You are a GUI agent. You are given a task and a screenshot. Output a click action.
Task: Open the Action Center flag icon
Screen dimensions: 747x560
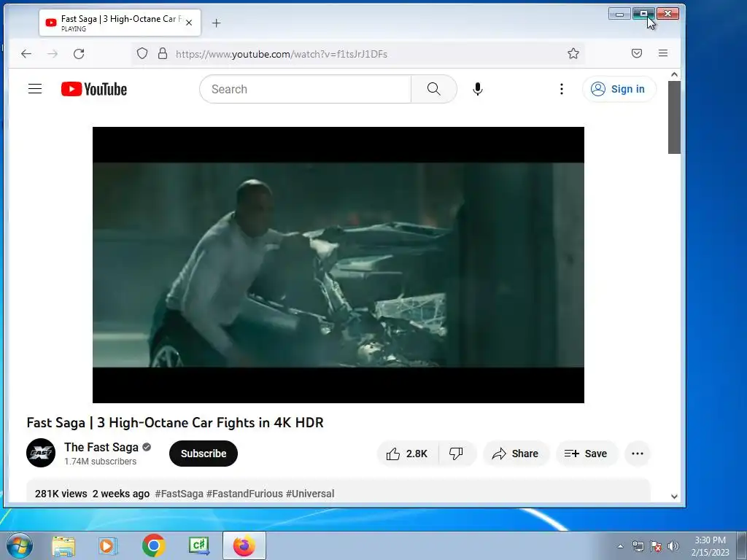656,547
